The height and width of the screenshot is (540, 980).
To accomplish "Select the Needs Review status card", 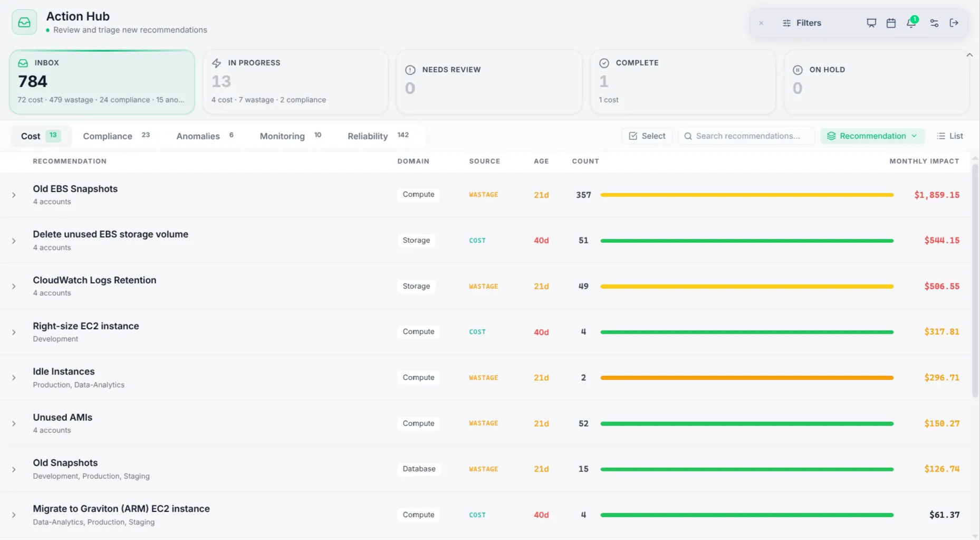I will (489, 82).
